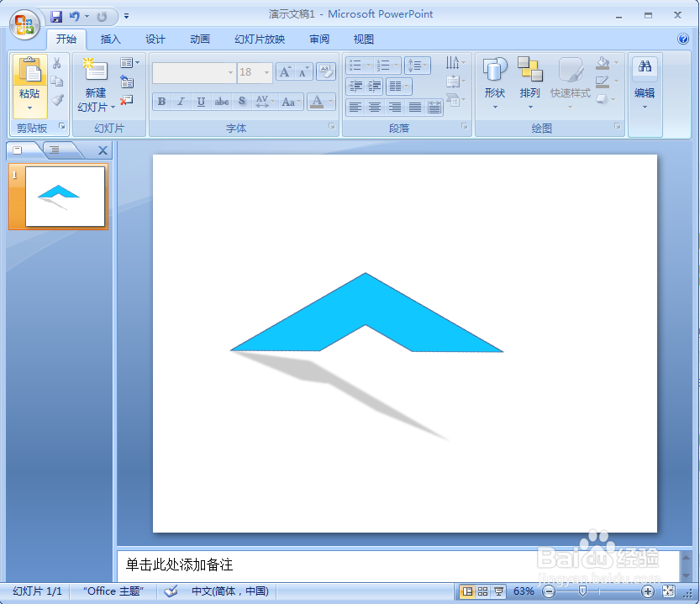Viewport: 700px width, 604px height.
Task: Click the Paste clipboard icon
Action: point(30,70)
